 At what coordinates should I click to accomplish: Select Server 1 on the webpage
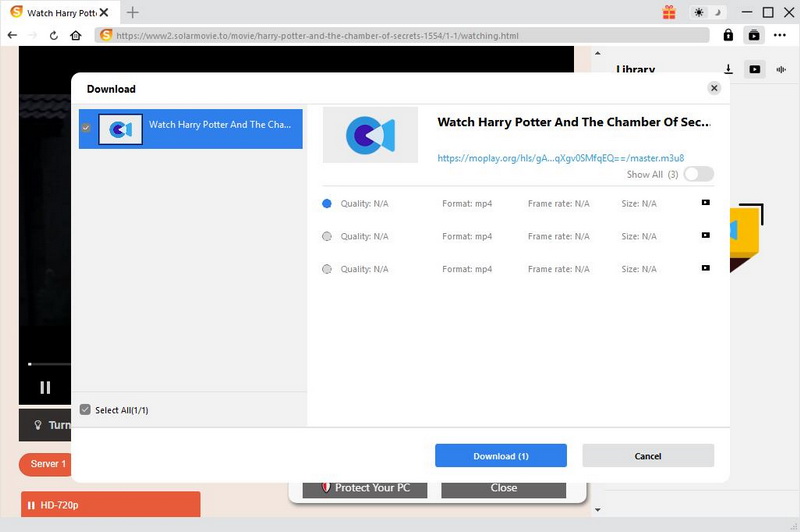click(x=45, y=464)
